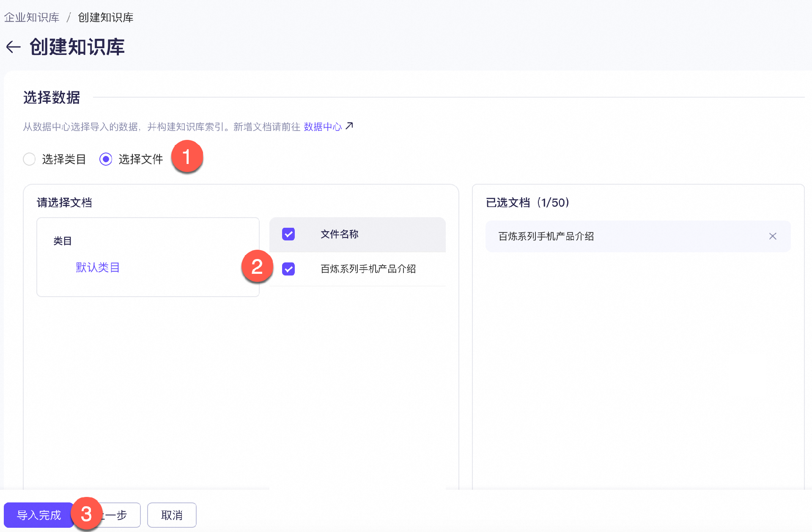
Task: Click the external link arrow icon after 数据中心
Action: point(349,126)
